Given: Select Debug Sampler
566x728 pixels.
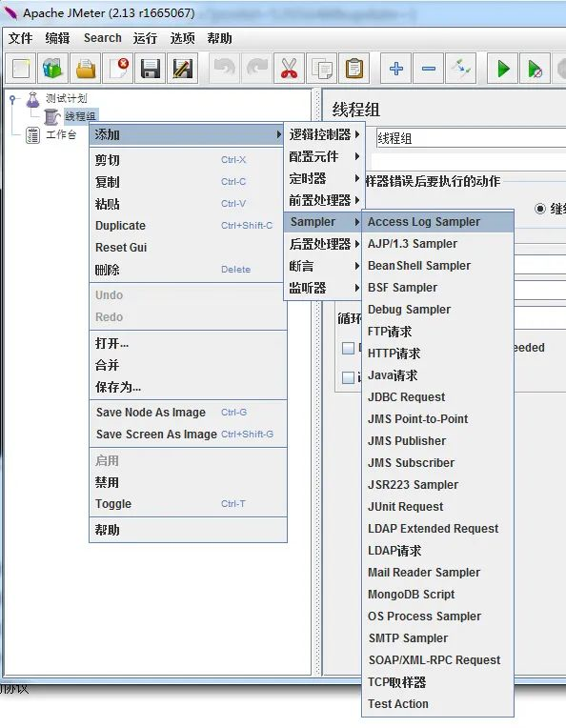Looking at the screenshot, I should [x=437, y=310].
